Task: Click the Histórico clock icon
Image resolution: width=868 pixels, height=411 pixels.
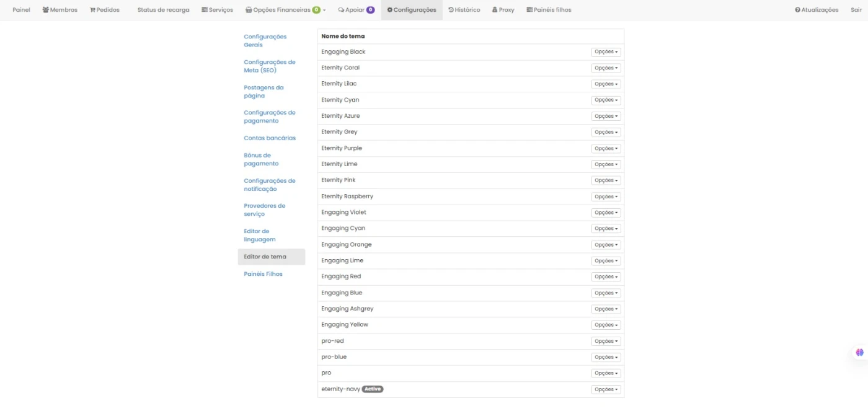Action: coord(451,10)
